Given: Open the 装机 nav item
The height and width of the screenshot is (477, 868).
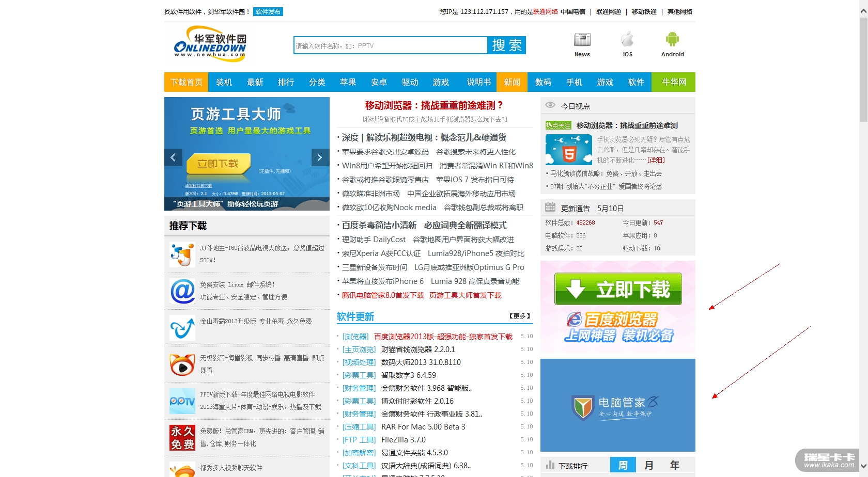Looking at the screenshot, I should tap(224, 82).
